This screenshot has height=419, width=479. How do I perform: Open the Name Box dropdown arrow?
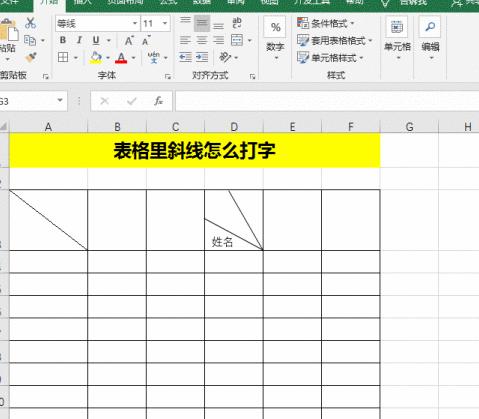pos(60,100)
